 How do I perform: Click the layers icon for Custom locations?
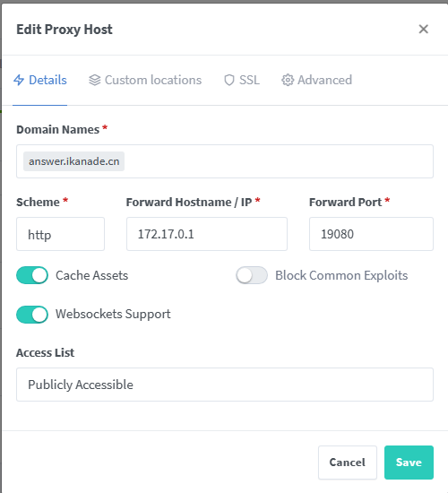[x=95, y=80]
